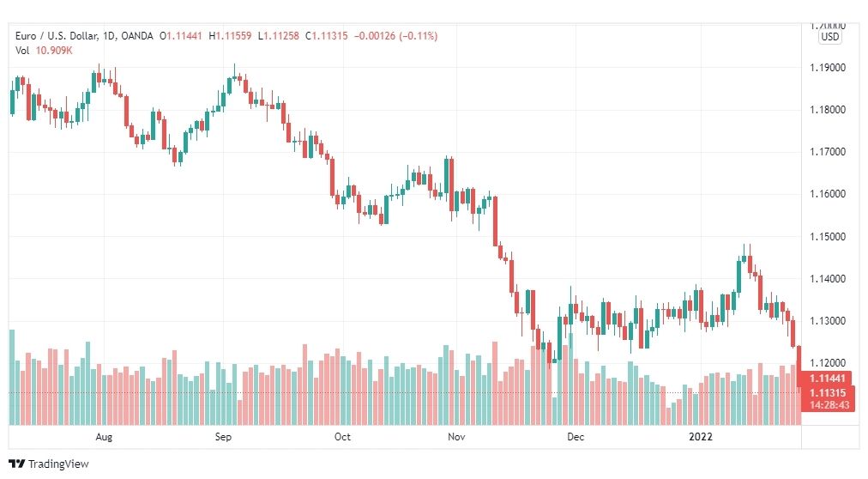
Task: Click the 1.12000 price axis level
Action: pyautogui.click(x=828, y=363)
